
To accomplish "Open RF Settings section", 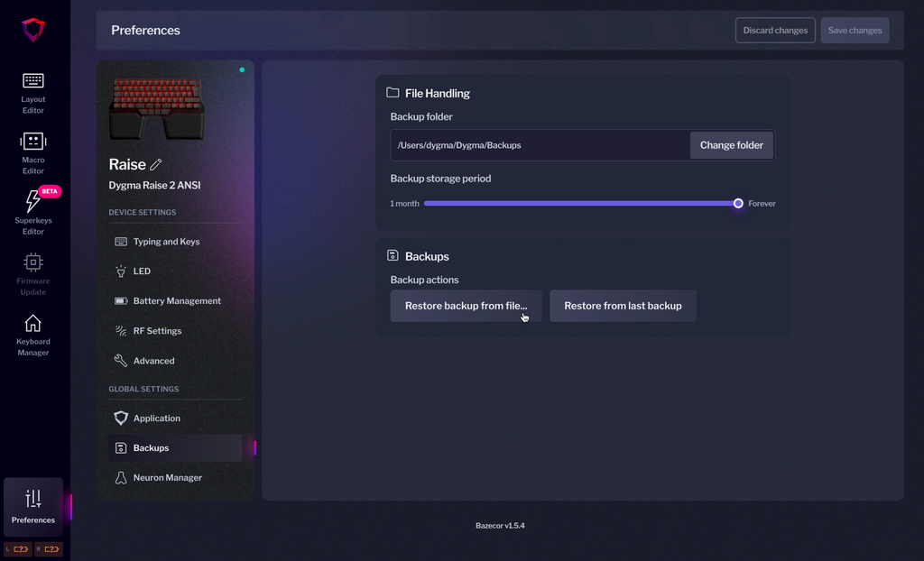I will [157, 331].
